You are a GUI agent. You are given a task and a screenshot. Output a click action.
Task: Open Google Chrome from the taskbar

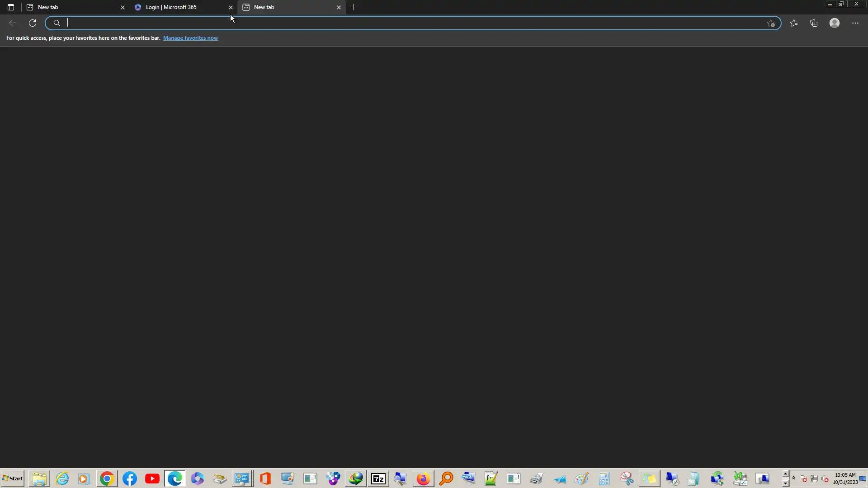107,479
